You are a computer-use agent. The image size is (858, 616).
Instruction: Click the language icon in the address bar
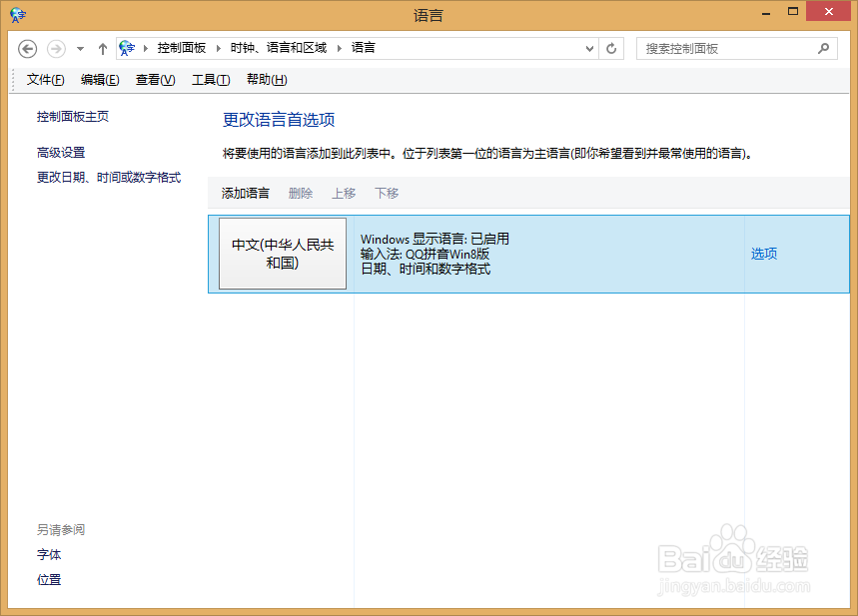coord(127,48)
